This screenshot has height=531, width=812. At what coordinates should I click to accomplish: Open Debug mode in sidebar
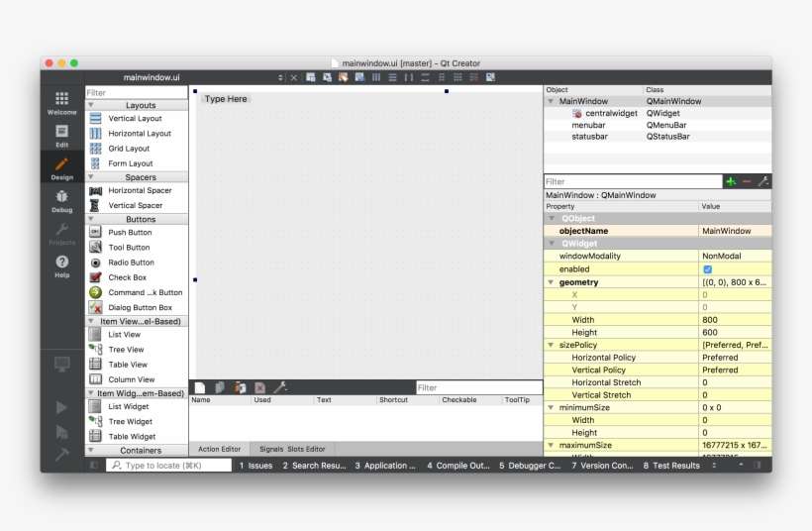point(61,201)
